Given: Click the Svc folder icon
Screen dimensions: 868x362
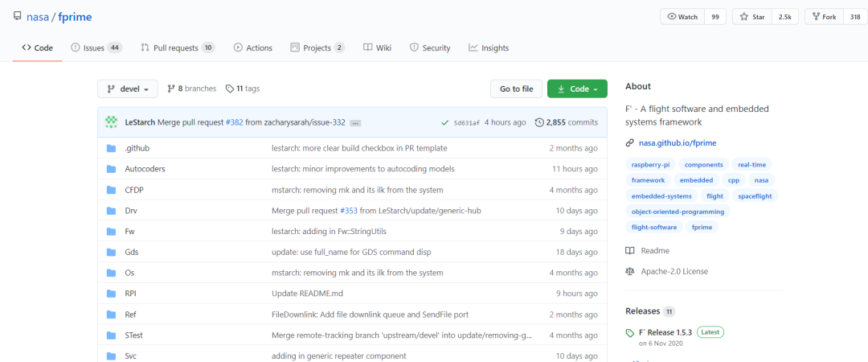Looking at the screenshot, I should [111, 356].
